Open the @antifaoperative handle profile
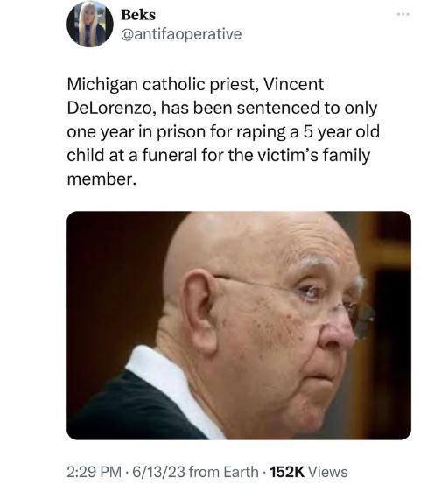The image size is (448, 492). (181, 34)
